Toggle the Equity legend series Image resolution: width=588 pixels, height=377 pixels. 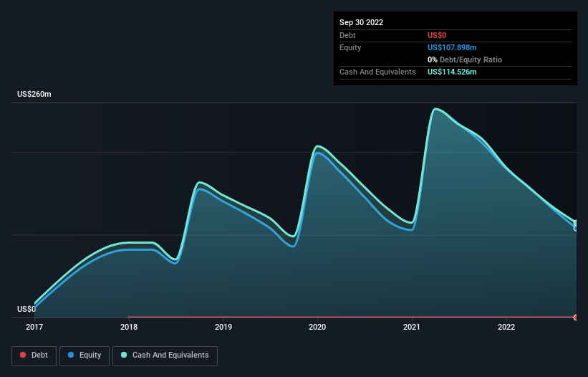(x=85, y=355)
